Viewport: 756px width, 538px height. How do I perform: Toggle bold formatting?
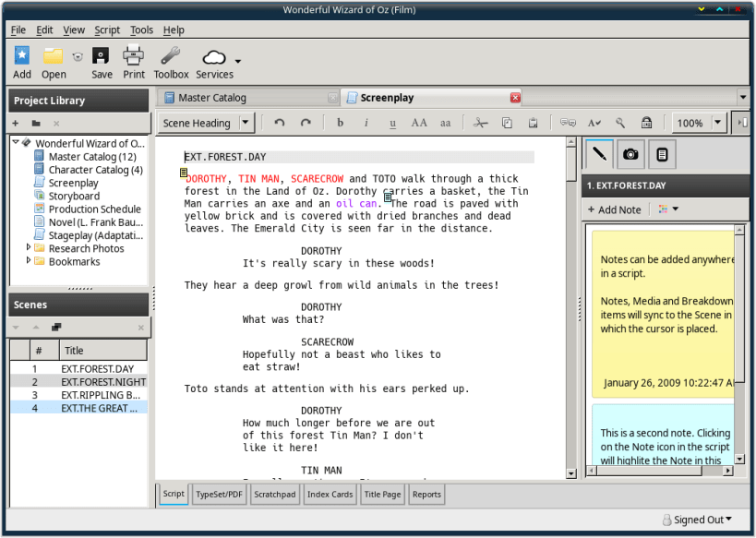(x=341, y=123)
